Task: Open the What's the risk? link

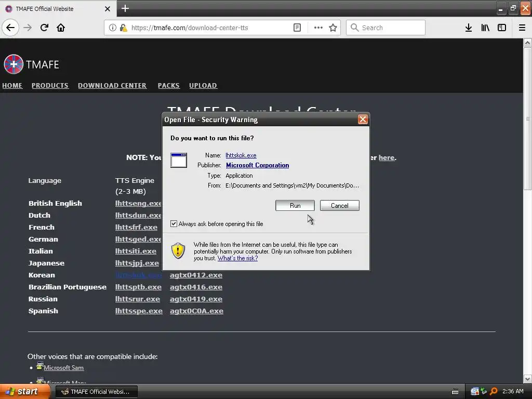Action: coord(237,258)
